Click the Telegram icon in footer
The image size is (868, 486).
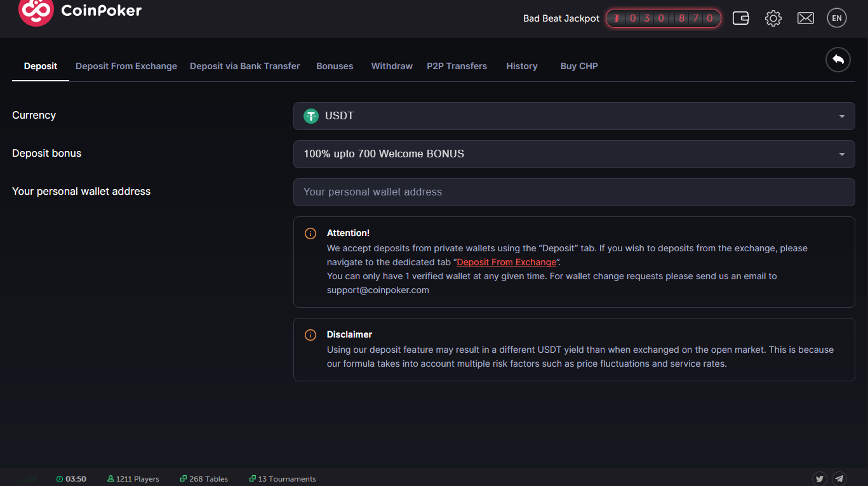coord(839,479)
